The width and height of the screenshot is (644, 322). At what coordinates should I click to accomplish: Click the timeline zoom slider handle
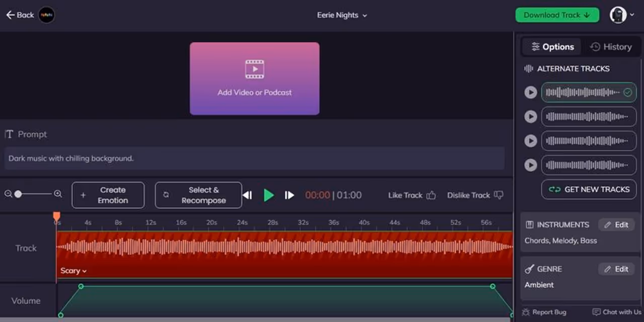tap(18, 194)
